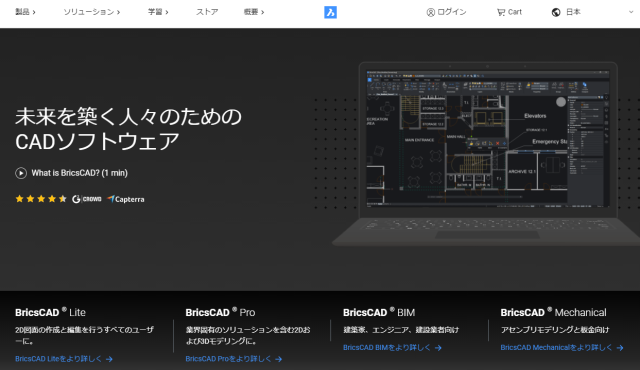The image size is (640, 370).
Task: Open the shopping Cart icon
Action: coord(500,12)
